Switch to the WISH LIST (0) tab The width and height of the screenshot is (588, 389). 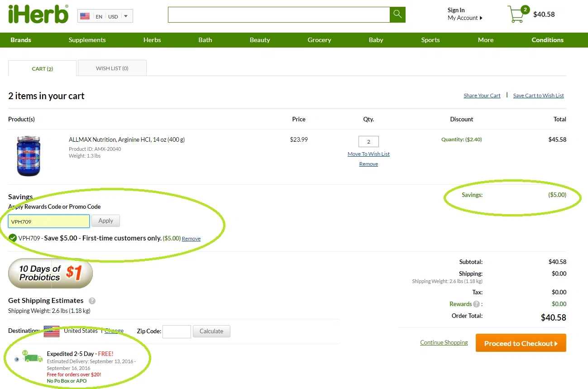pyautogui.click(x=112, y=68)
